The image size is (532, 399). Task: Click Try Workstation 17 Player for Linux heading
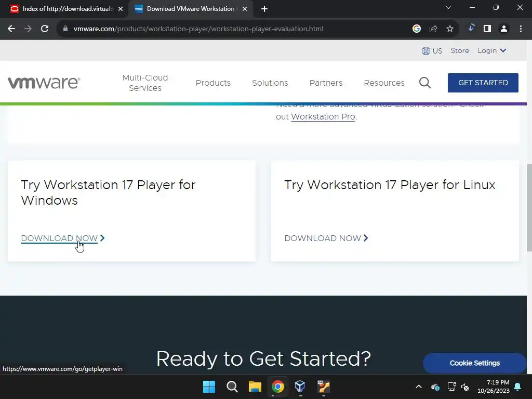pyautogui.click(x=390, y=185)
